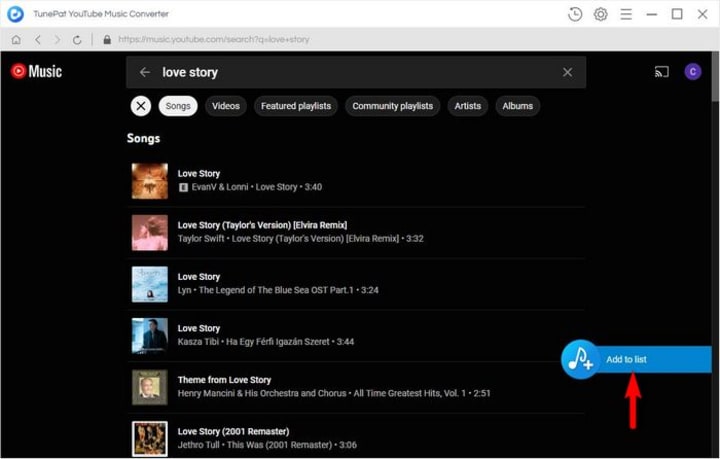
Task: Clear the search text with X icon
Action: pos(568,72)
